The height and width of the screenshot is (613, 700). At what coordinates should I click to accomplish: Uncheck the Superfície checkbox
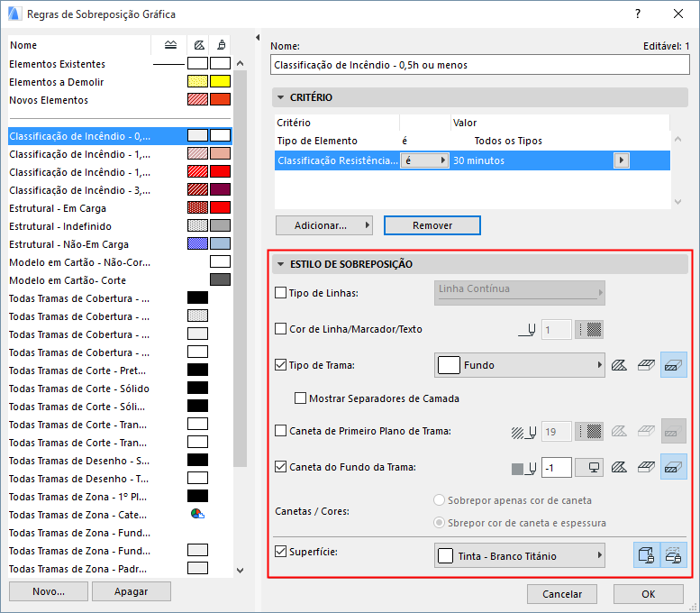pyautogui.click(x=280, y=552)
